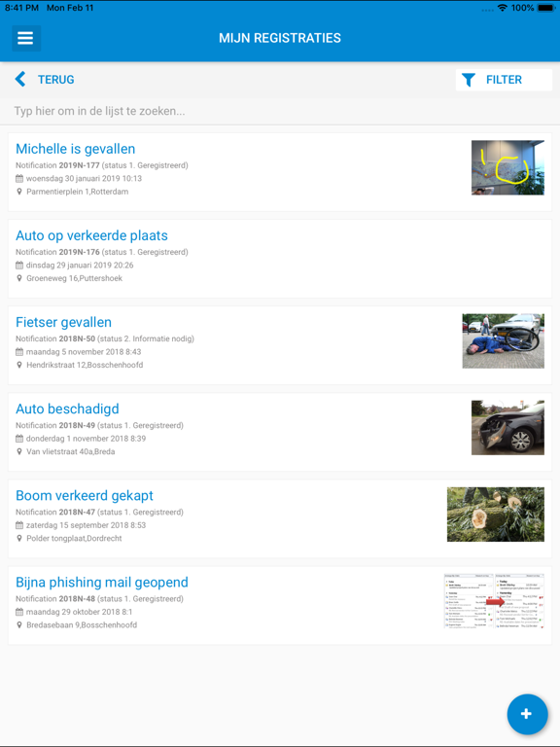560x747 pixels.
Task: Click date 'donderdag 1 november 2018 8:39'
Action: point(87,439)
